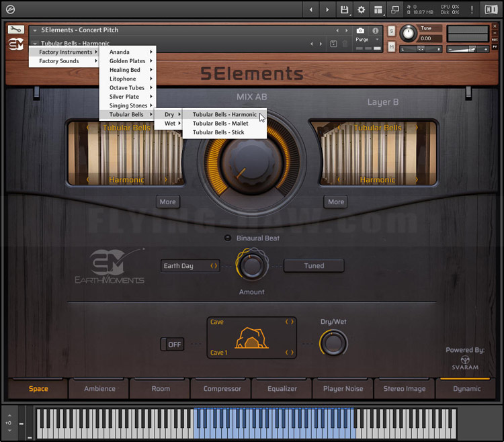The height and width of the screenshot is (442, 504).
Task: Switch to the Equalizer tab
Action: click(x=282, y=389)
